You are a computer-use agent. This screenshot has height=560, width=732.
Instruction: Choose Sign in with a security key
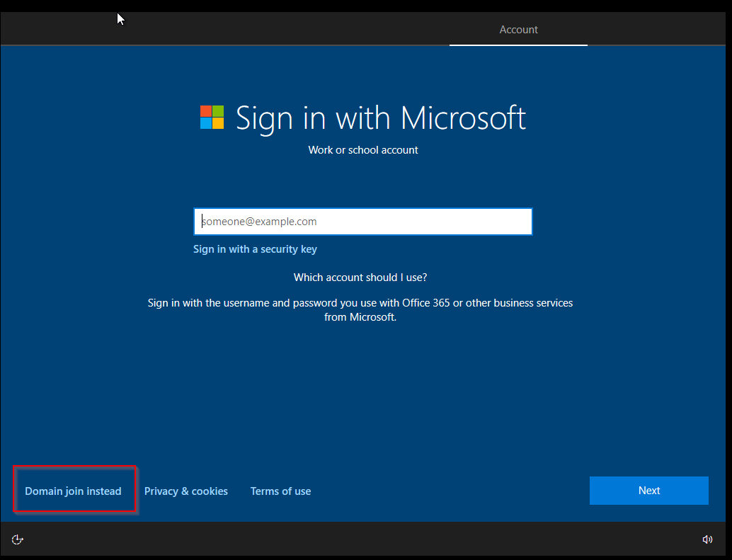point(255,249)
